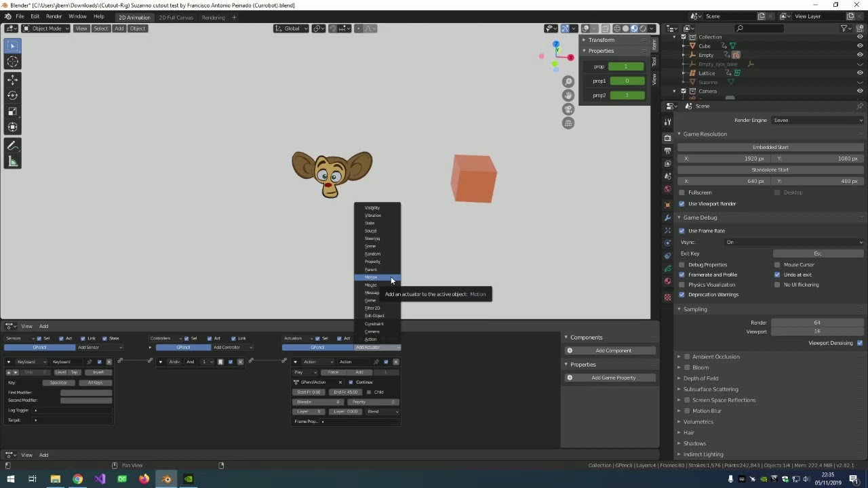The image size is (868, 488).
Task: Expand the Volumetrics panel
Action: [x=679, y=422]
